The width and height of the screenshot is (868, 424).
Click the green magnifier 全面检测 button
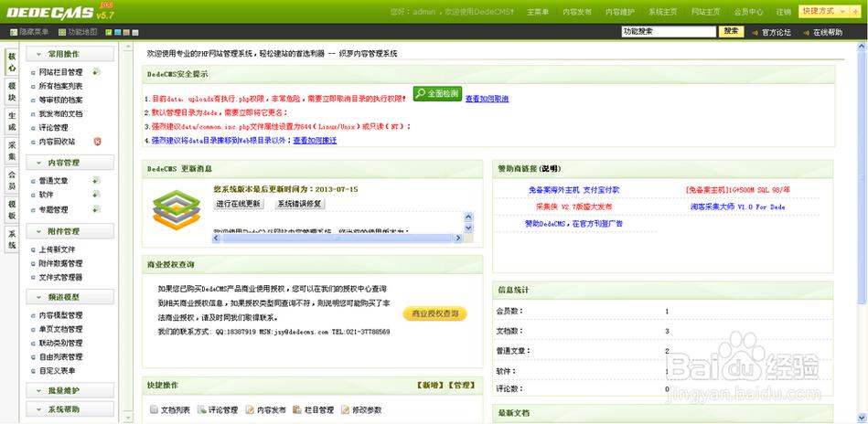coord(436,93)
